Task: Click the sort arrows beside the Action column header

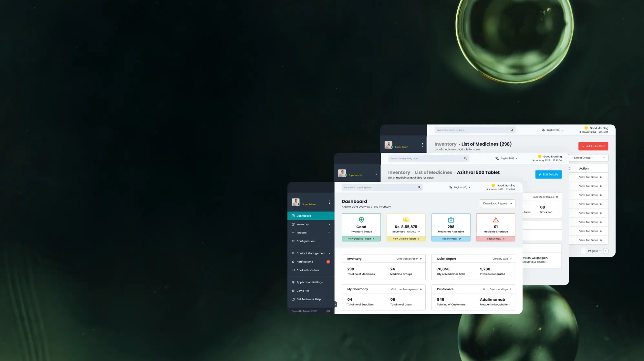Action: 570,169
